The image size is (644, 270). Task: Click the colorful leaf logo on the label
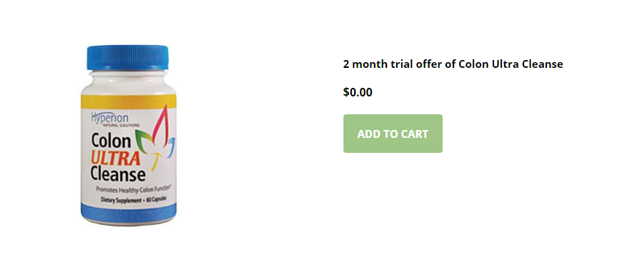pyautogui.click(x=156, y=139)
